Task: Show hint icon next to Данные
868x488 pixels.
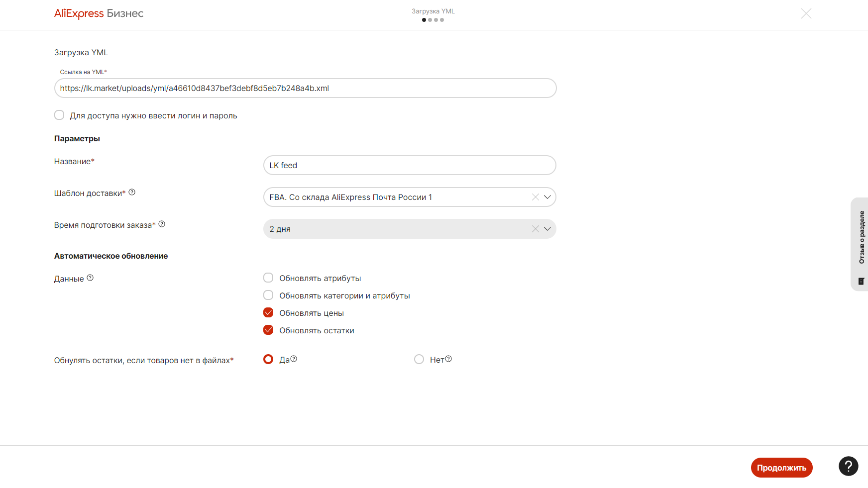Action: (x=90, y=278)
